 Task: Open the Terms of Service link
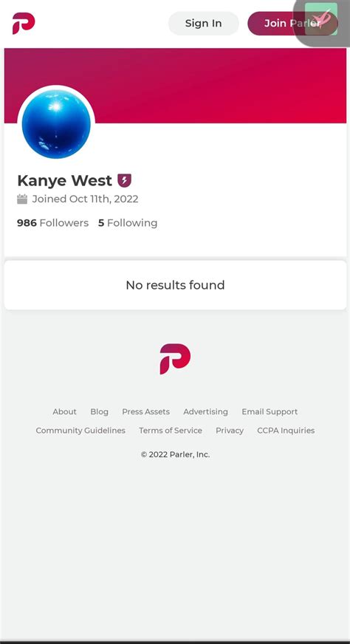[x=171, y=431]
